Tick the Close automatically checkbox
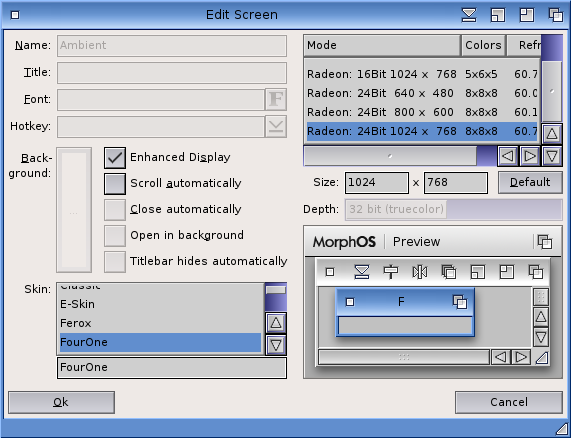The image size is (571, 438). click(115, 210)
